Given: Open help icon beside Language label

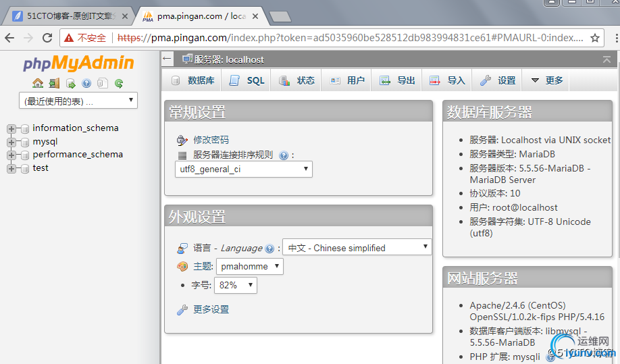Looking at the screenshot, I should pyautogui.click(x=269, y=249).
